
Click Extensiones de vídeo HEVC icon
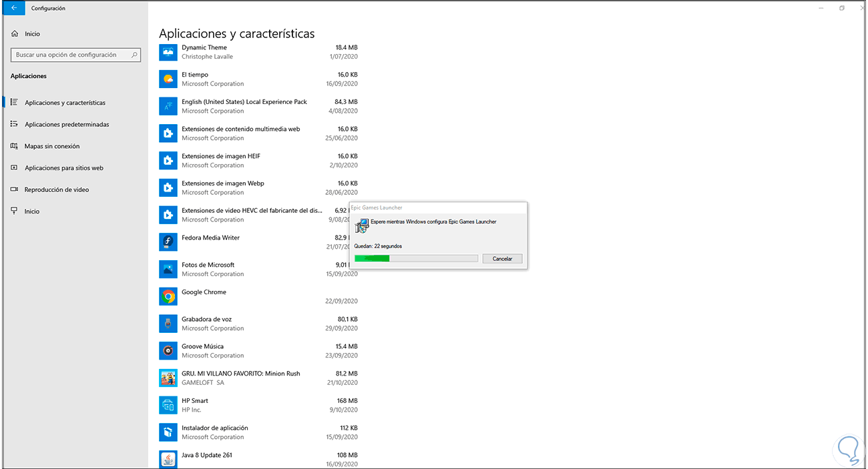168,215
